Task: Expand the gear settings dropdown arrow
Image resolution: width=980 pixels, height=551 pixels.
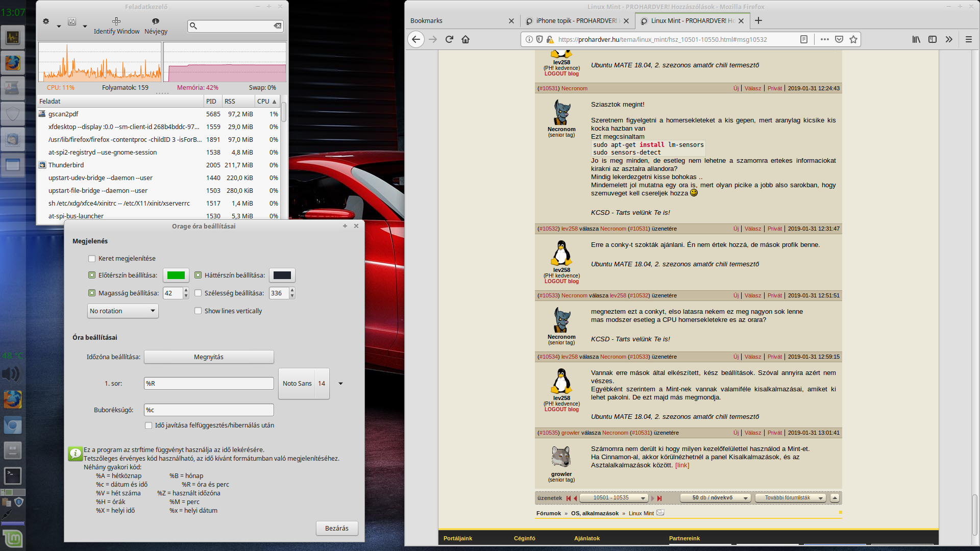Action: (59, 26)
